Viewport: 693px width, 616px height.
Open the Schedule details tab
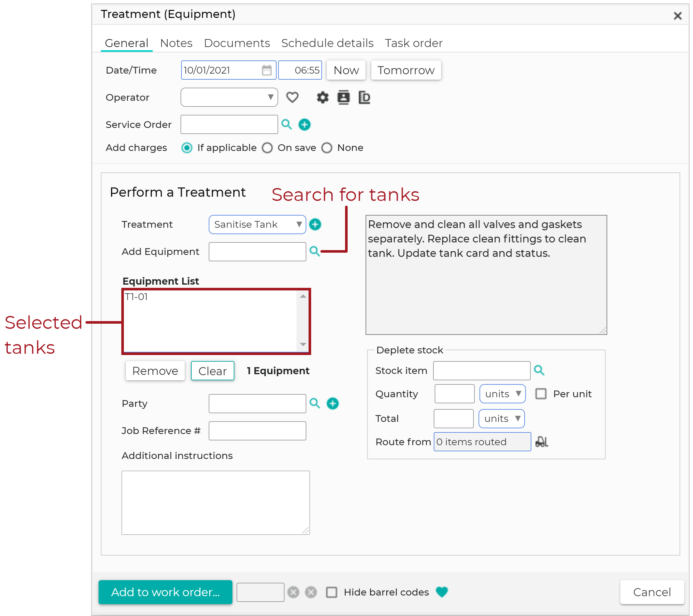tap(327, 43)
